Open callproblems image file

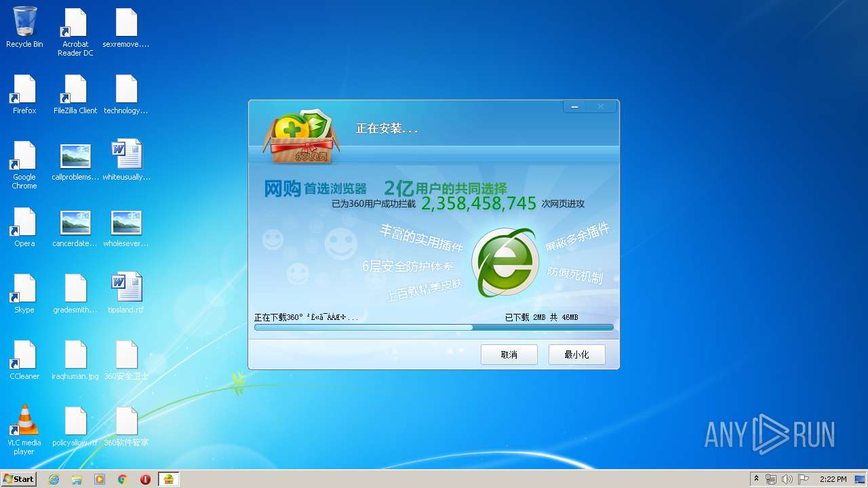pos(75,161)
